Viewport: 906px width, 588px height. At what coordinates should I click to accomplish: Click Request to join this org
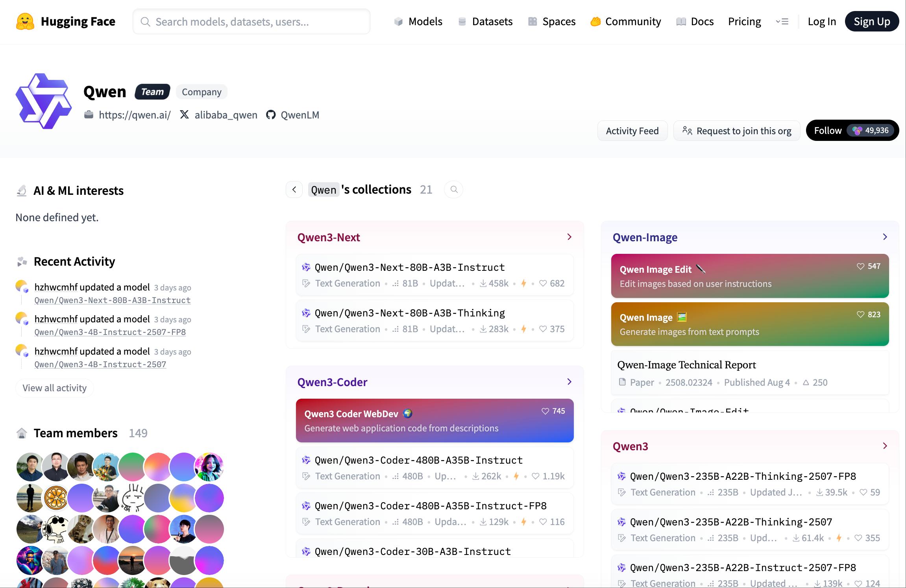tap(736, 131)
